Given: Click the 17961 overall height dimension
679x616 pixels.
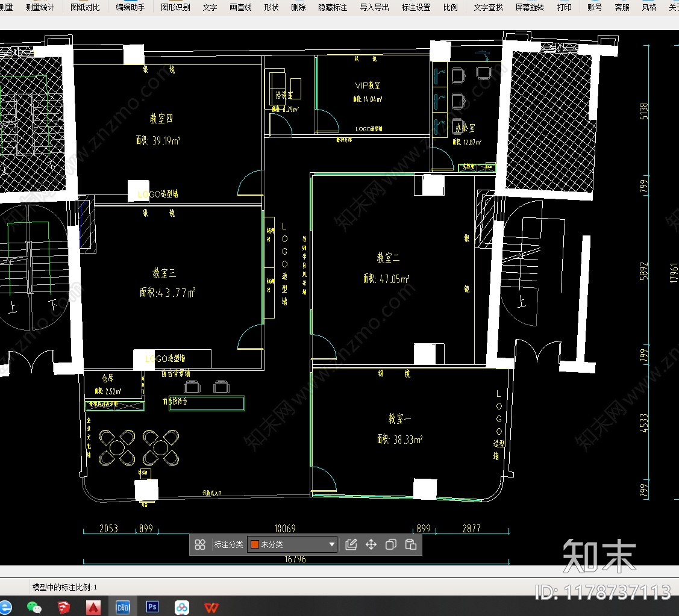Looking at the screenshot, I should point(674,273).
